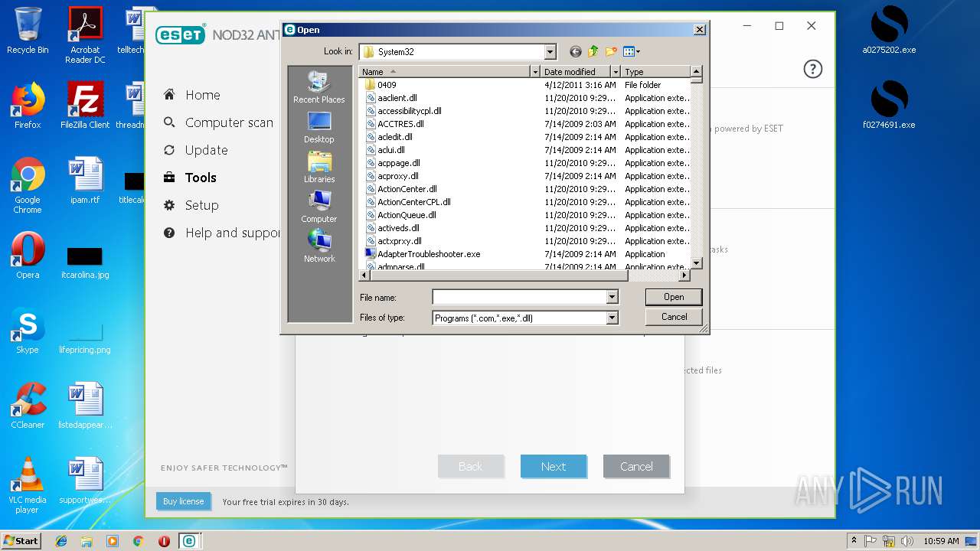Expand the File name dropdown arrow
Image resolution: width=980 pixels, height=551 pixels.
pos(612,297)
